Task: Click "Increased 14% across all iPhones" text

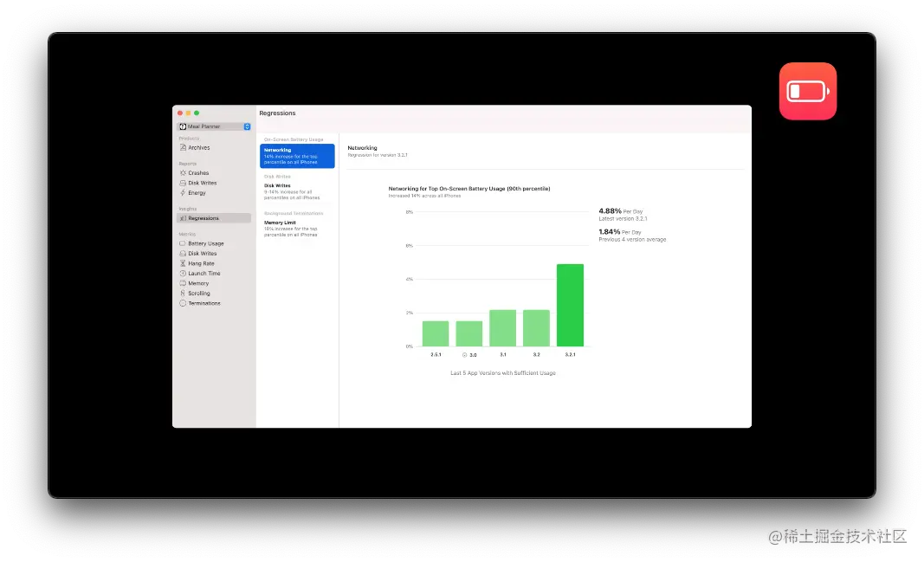Action: click(424, 196)
